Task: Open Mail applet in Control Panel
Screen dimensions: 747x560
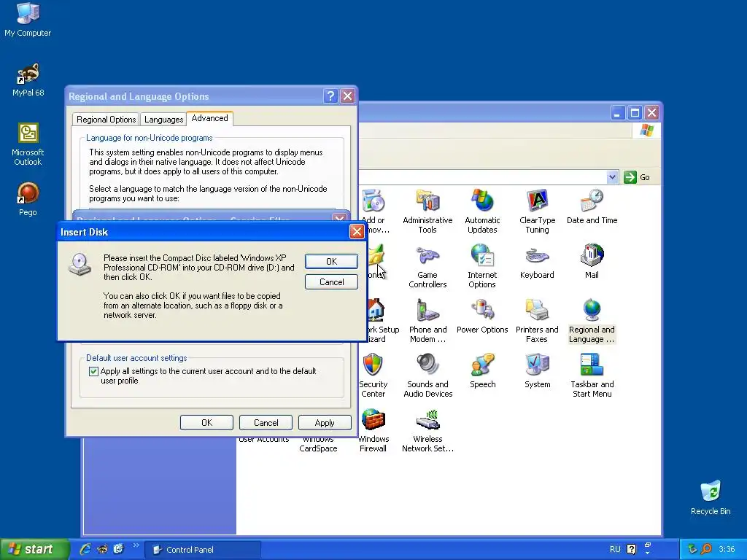Action: (592, 262)
